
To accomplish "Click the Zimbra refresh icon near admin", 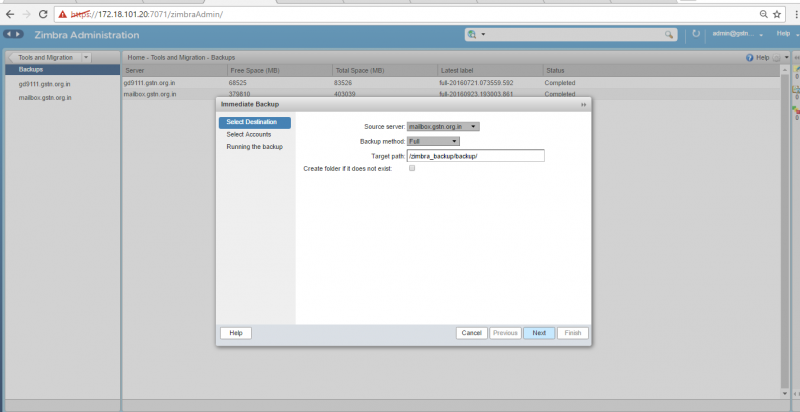I will (x=696, y=34).
